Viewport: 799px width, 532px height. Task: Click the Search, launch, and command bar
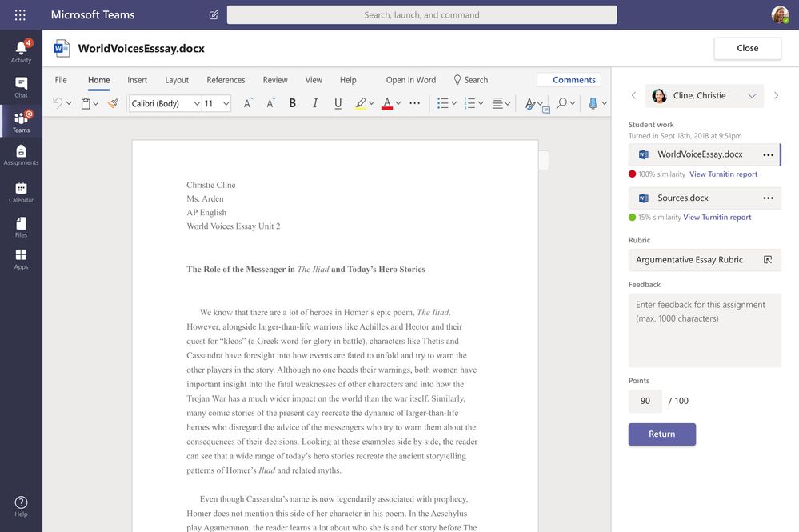point(421,14)
